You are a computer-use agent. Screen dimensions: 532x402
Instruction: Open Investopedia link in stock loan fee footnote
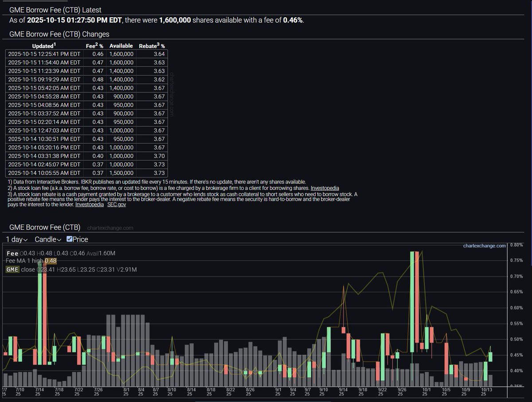coord(325,188)
